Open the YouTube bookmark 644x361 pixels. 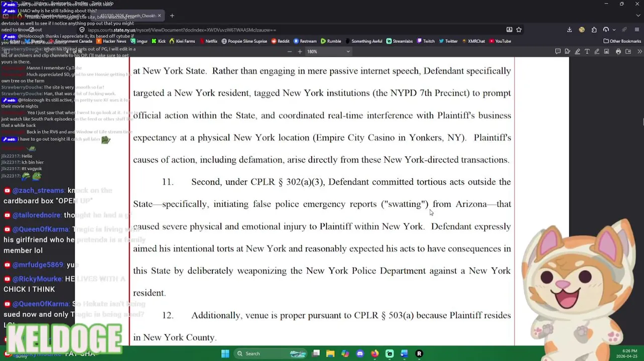[499, 41]
